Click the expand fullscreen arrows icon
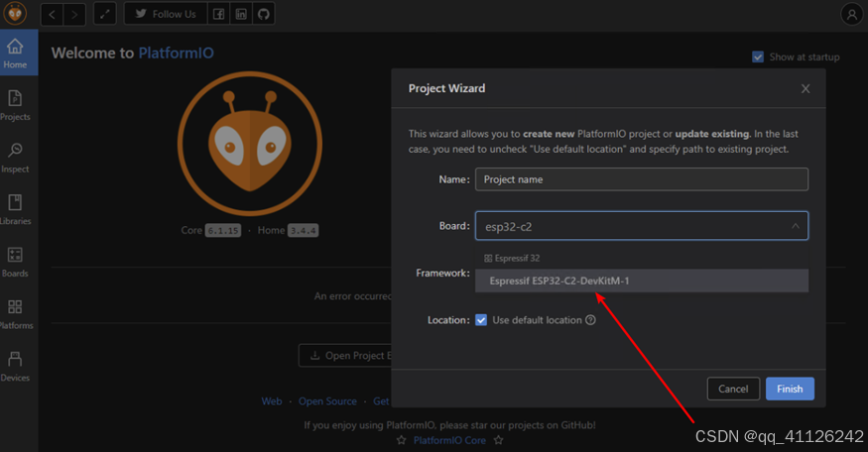Viewport: 868px width, 452px height. pyautogui.click(x=104, y=15)
